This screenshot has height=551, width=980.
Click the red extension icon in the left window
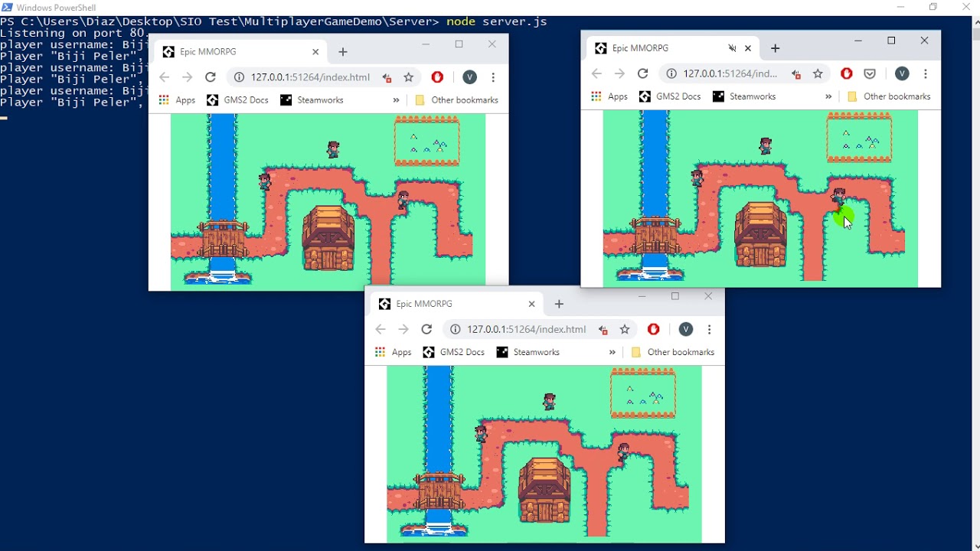437,77
